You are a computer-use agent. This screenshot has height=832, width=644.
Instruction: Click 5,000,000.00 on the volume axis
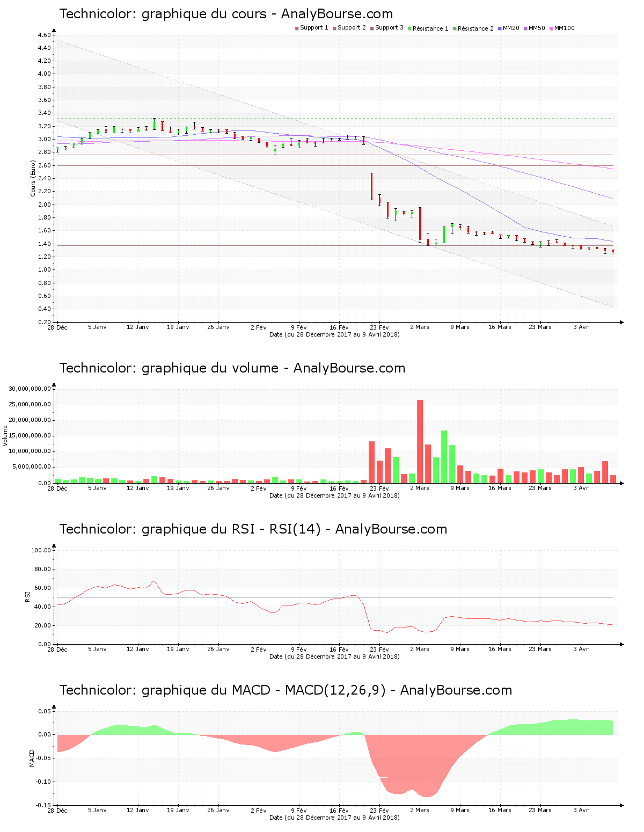(32, 467)
